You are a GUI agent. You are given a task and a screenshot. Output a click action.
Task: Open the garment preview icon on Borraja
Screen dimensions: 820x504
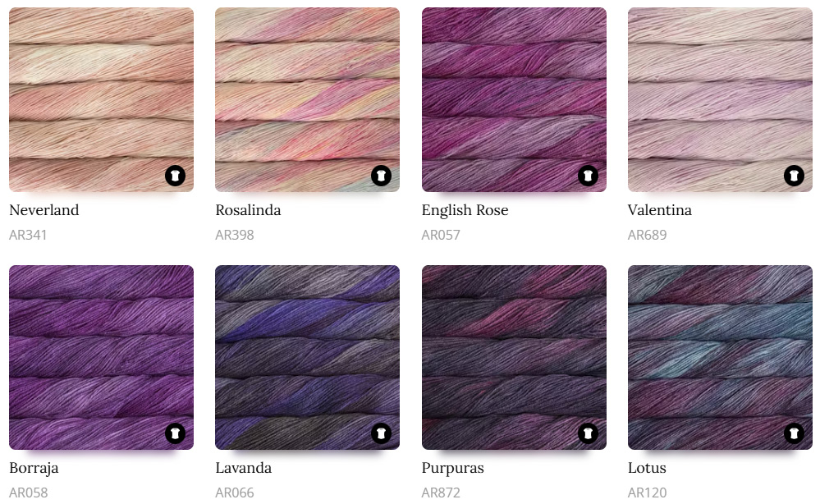coord(175,433)
